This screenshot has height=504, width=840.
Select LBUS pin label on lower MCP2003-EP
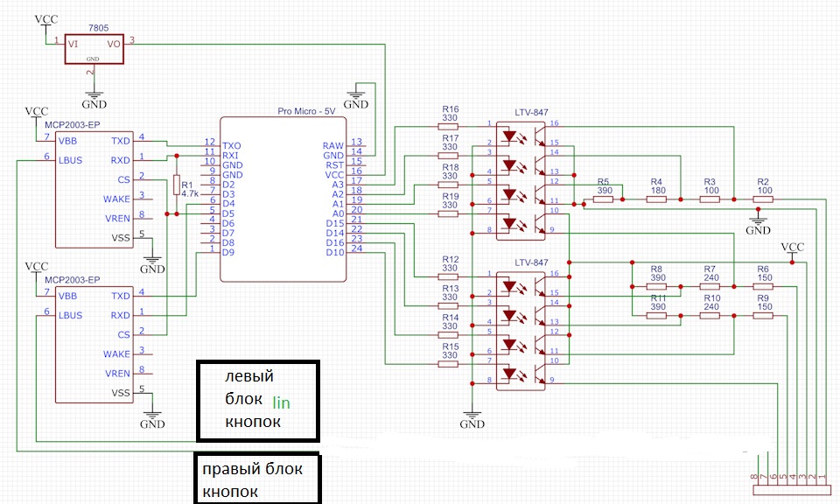[70, 316]
